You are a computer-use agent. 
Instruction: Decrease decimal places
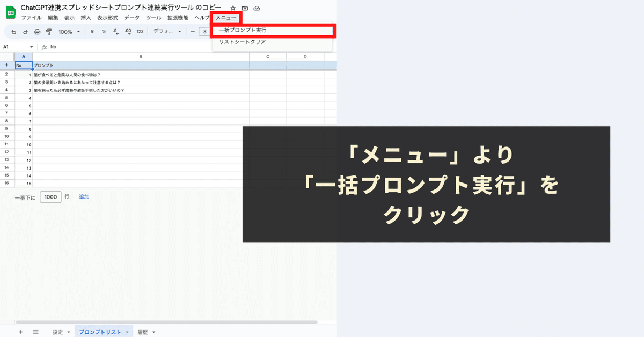coord(116,32)
